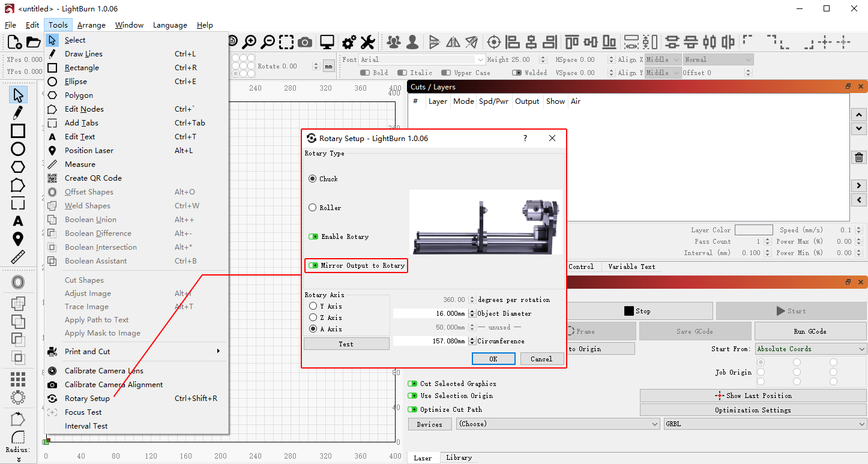The image size is (868, 464).
Task: Select the Rectangle tool in left toolbar
Action: (18, 131)
